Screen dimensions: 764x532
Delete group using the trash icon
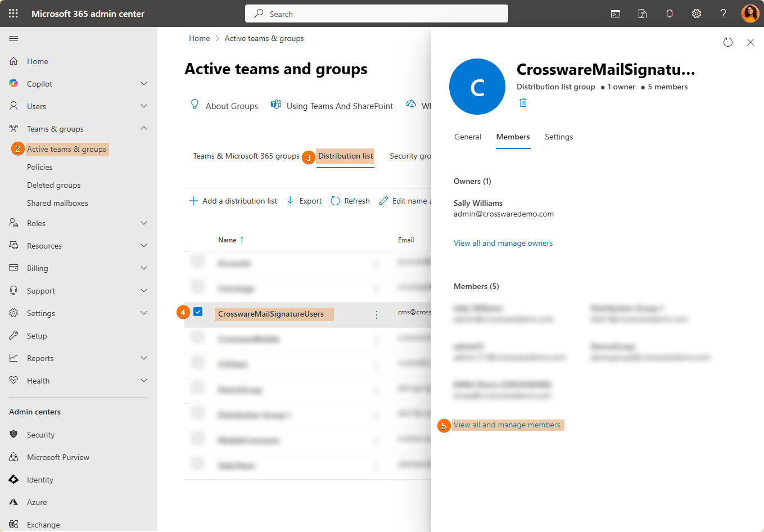(523, 102)
